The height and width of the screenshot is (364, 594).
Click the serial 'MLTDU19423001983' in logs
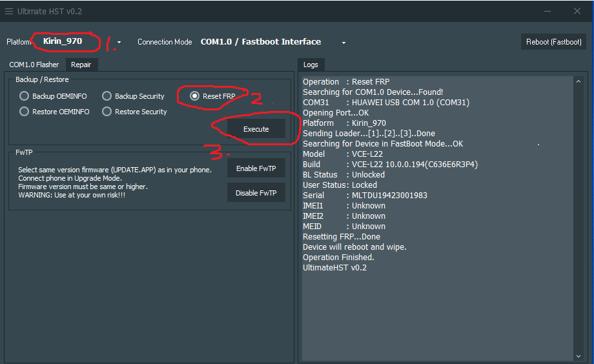click(389, 196)
